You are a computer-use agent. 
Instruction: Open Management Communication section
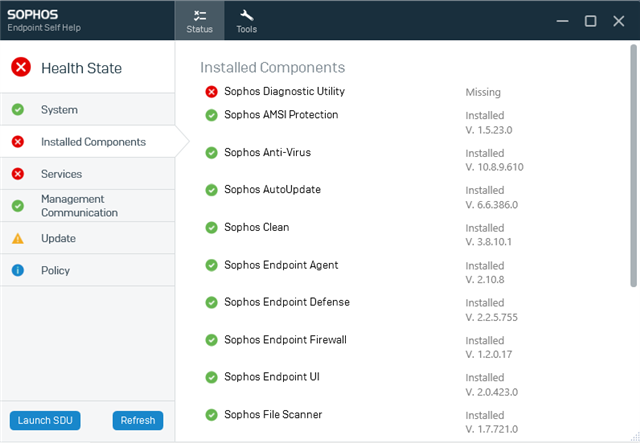click(x=87, y=206)
